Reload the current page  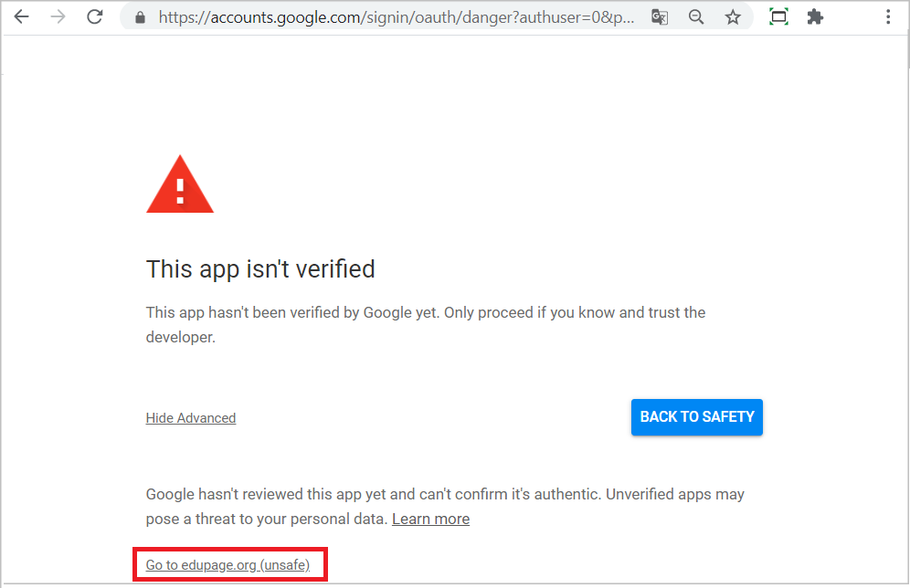click(95, 16)
